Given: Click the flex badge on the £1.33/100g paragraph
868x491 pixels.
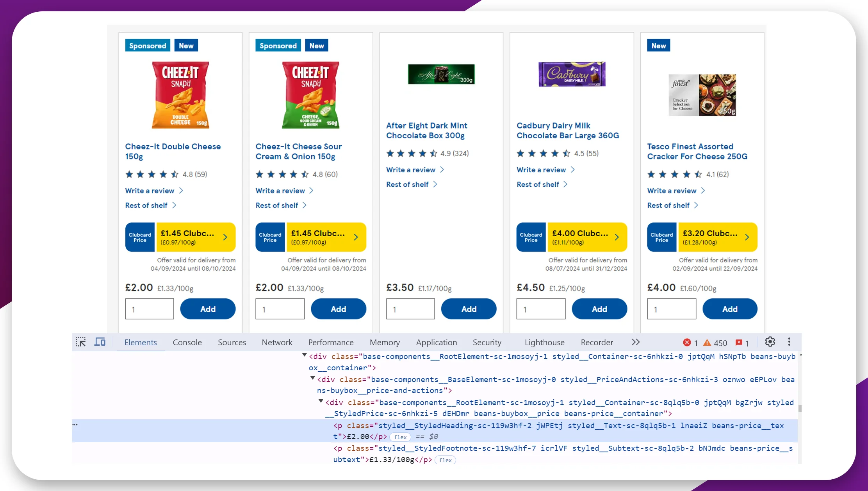Looking at the screenshot, I should pos(445,460).
